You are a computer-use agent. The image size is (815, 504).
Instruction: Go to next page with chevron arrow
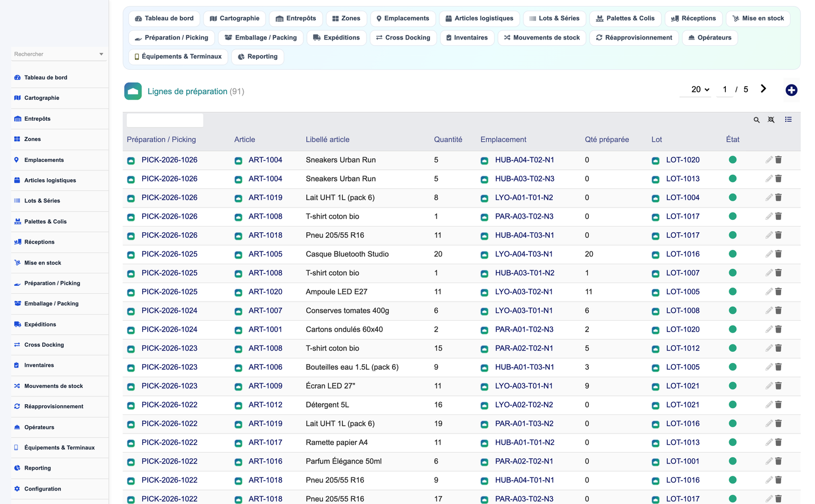763,89
